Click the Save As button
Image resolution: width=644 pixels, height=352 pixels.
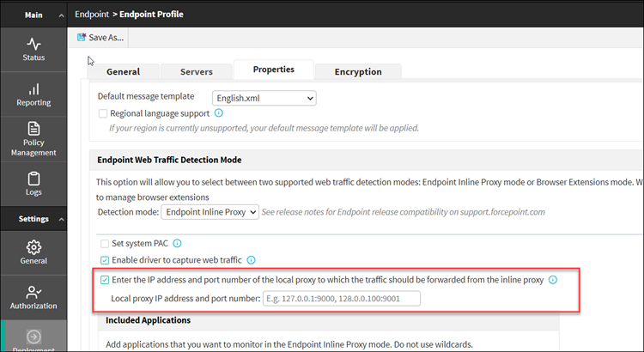click(x=100, y=38)
